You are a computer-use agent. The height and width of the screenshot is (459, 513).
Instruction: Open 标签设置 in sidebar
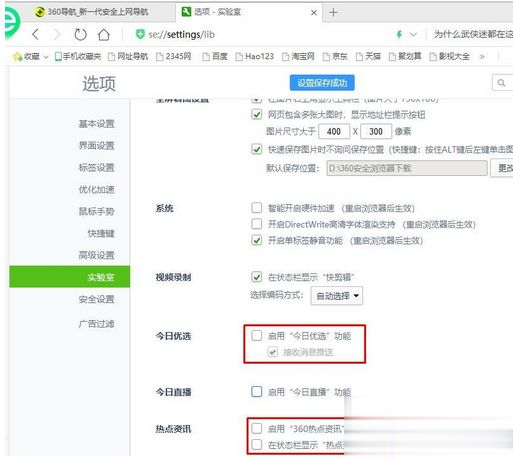pos(97,168)
